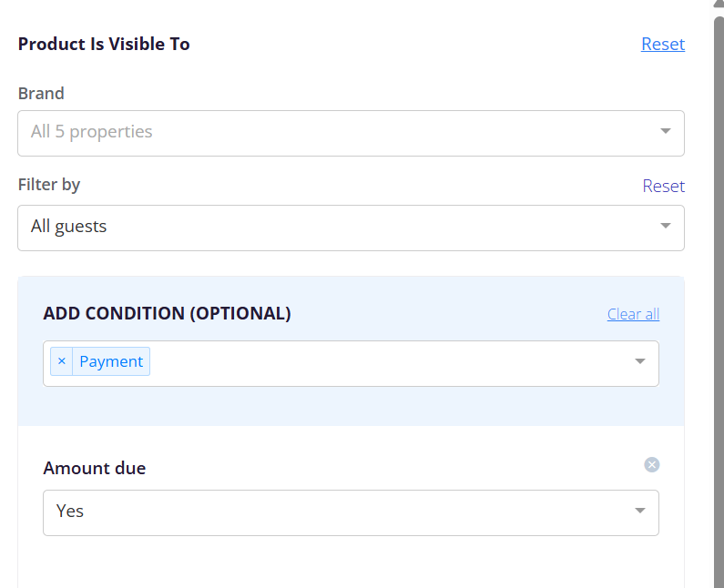Click the ADD CONDITION (OPTIONAL) heading
This screenshot has width=724, height=588.
[168, 313]
